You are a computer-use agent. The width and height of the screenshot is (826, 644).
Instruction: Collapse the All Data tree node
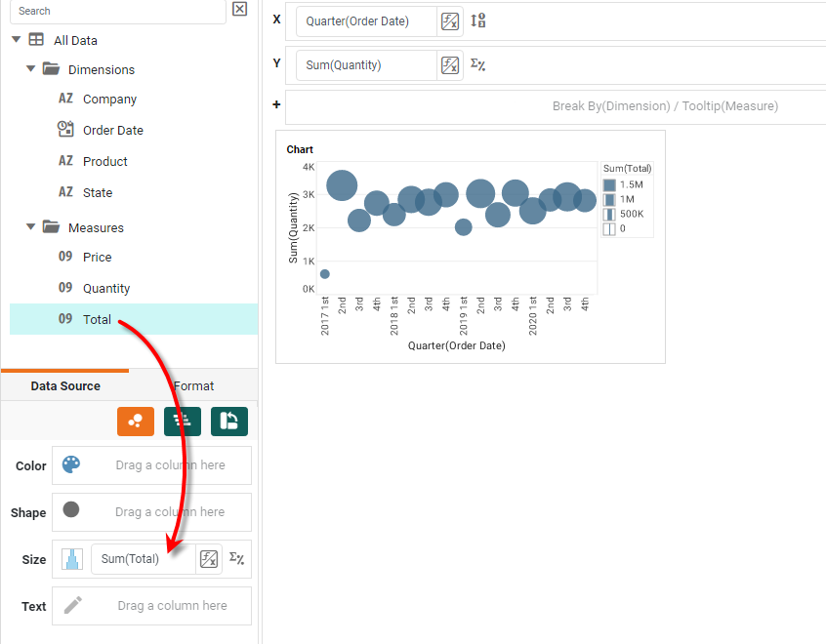point(17,40)
